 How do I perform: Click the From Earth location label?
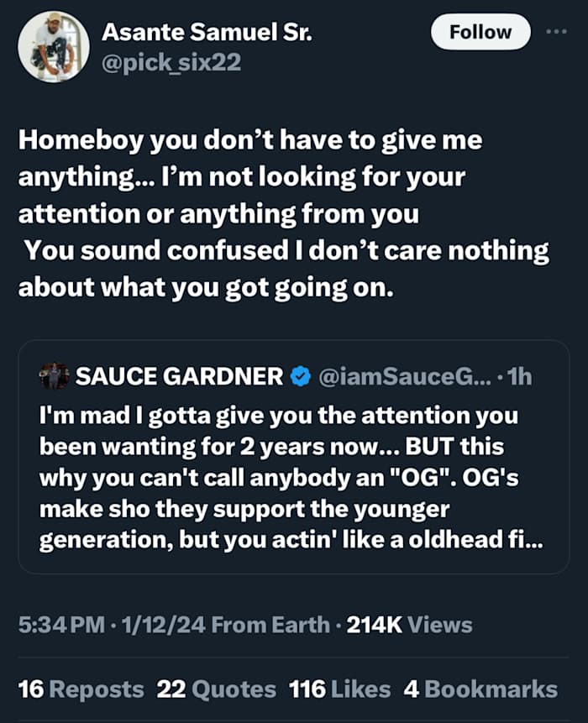coord(271,625)
